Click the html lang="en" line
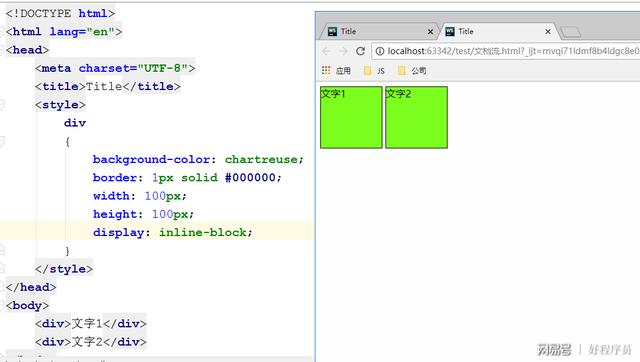640x362 pixels. click(x=64, y=32)
